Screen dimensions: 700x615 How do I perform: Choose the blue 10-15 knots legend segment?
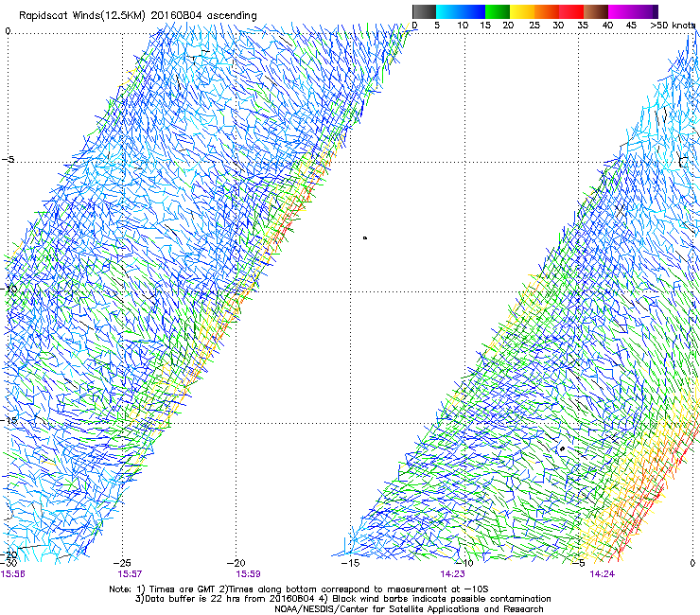tap(473, 11)
